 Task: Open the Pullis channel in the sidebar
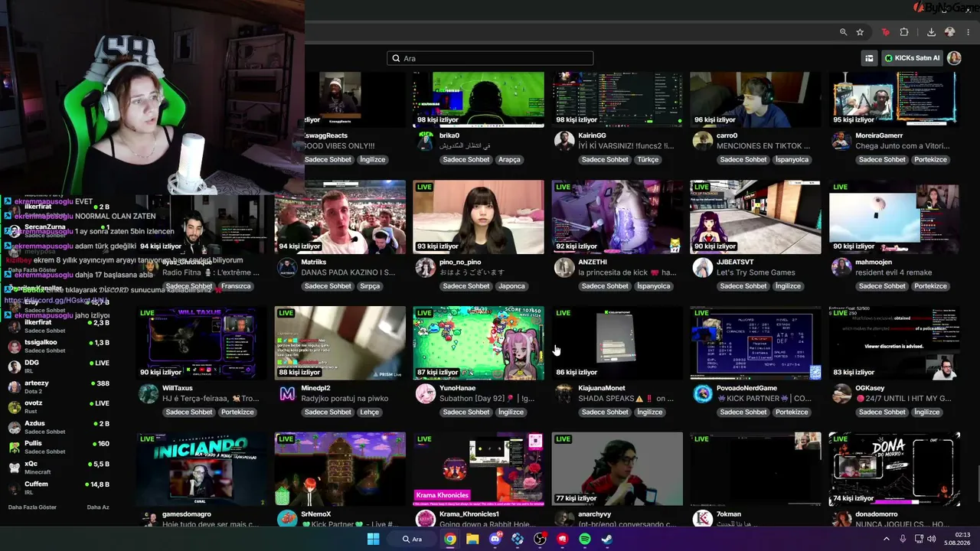point(59,447)
